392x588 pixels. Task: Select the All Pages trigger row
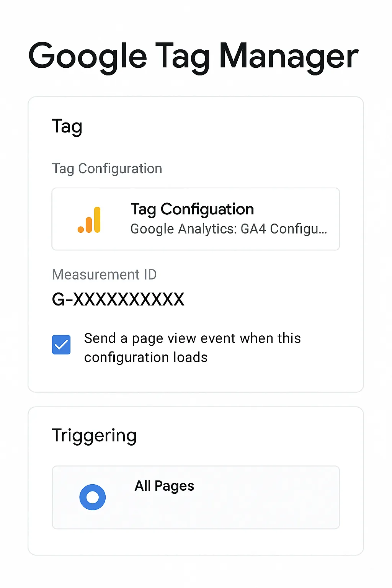(196, 497)
